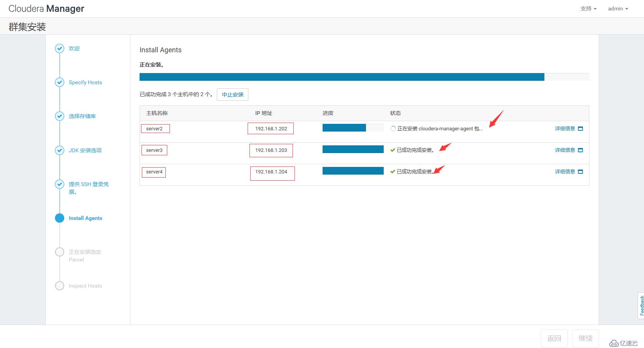The width and height of the screenshot is (644, 348).
Task: Click the IP 地址 column header
Action: tap(264, 113)
